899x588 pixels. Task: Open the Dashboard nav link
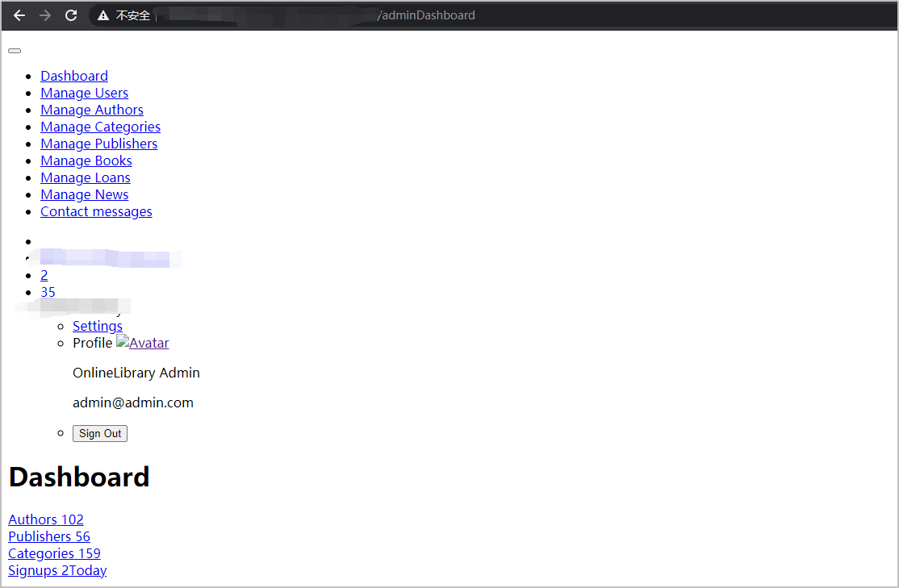[x=74, y=76]
